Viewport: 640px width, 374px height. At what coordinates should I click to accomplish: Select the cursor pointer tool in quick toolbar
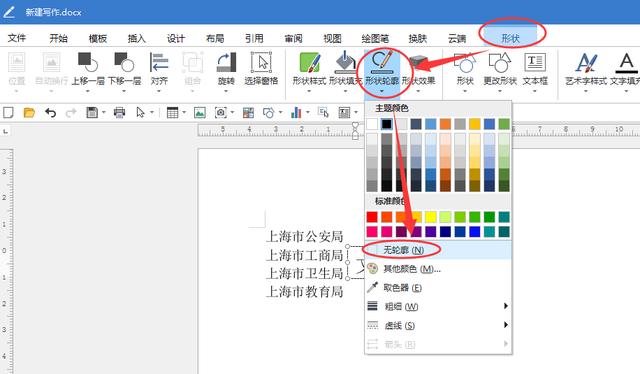click(x=140, y=112)
